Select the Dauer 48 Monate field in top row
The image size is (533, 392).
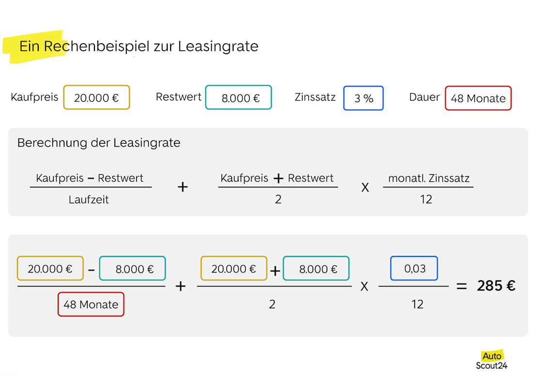(x=478, y=98)
